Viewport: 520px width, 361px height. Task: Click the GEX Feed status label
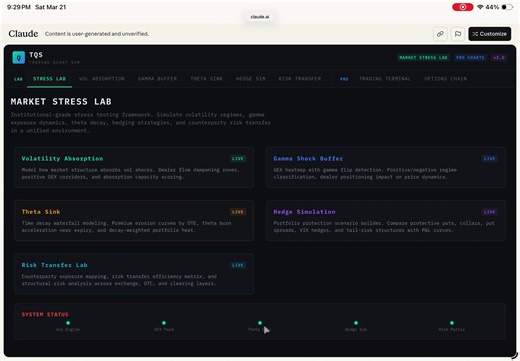coord(164,330)
